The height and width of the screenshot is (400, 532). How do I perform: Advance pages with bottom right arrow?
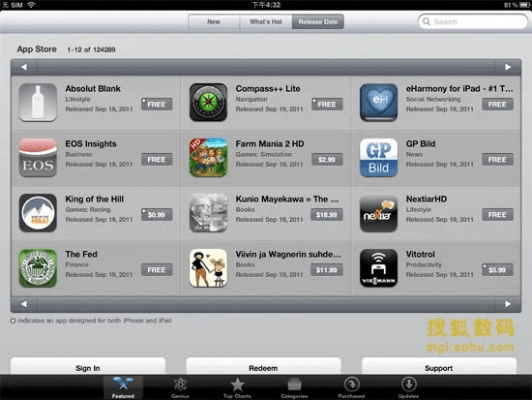click(x=508, y=304)
